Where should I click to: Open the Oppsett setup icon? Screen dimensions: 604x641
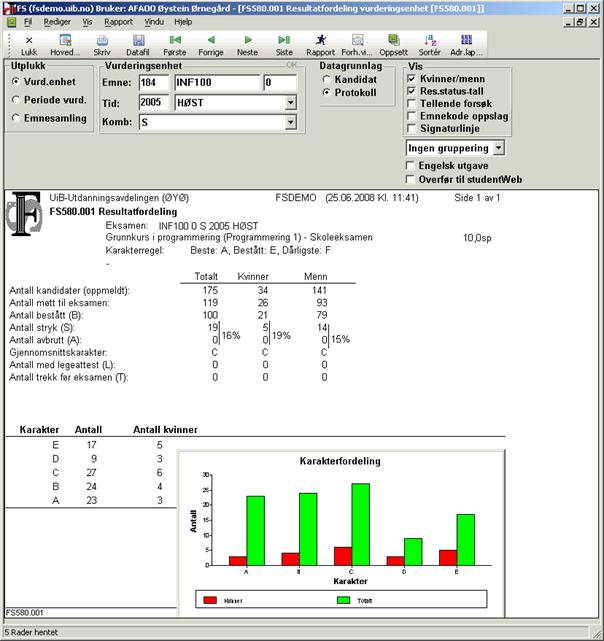[x=394, y=40]
